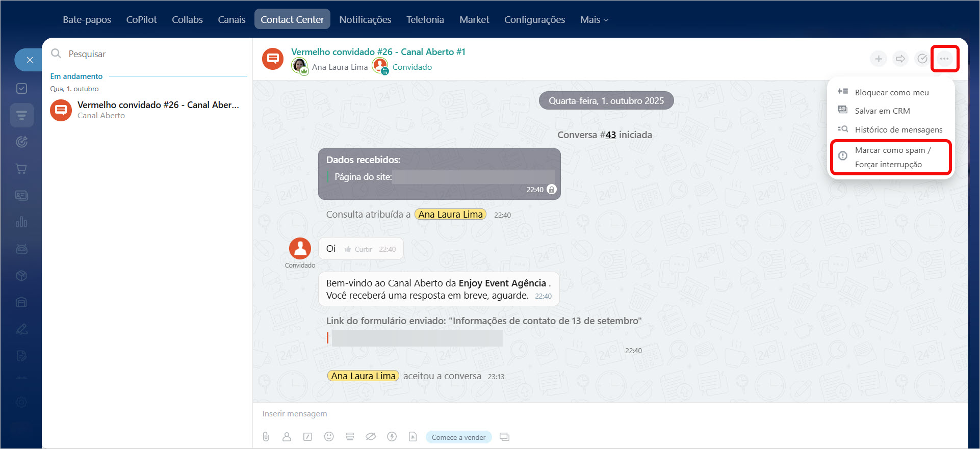This screenshot has width=980, height=449.
Task: Click the plus icon in chat header
Action: [x=879, y=59]
